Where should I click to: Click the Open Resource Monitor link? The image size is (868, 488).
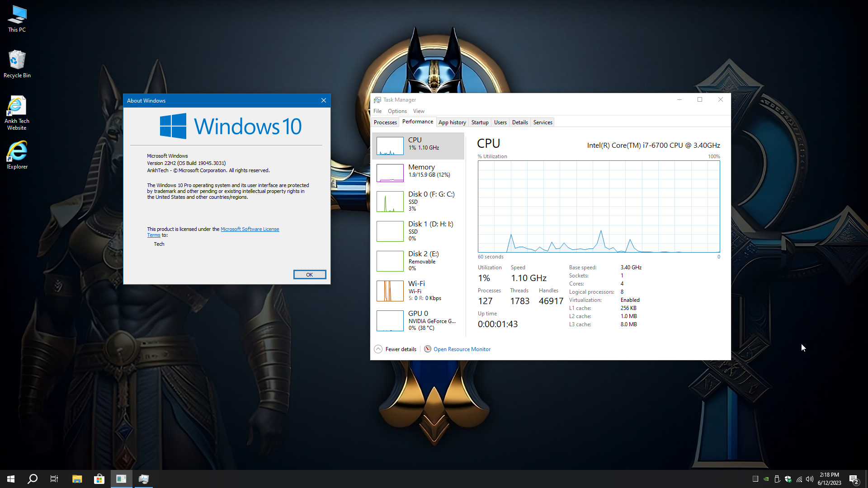[462, 349]
